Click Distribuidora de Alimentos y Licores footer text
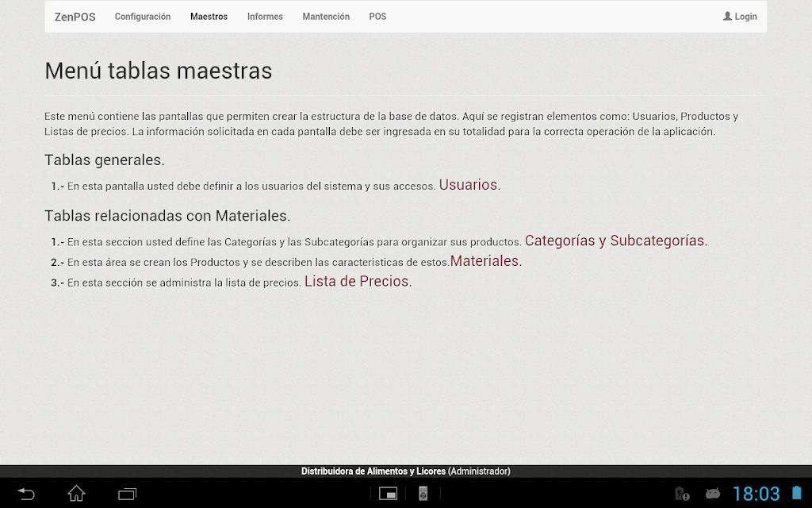Viewport: 812px width, 508px height. click(373, 471)
